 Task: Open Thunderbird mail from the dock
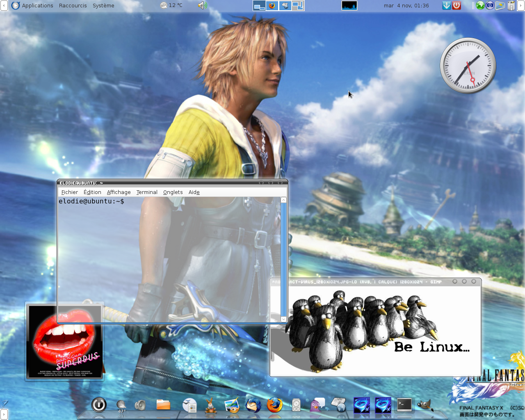tap(253, 405)
